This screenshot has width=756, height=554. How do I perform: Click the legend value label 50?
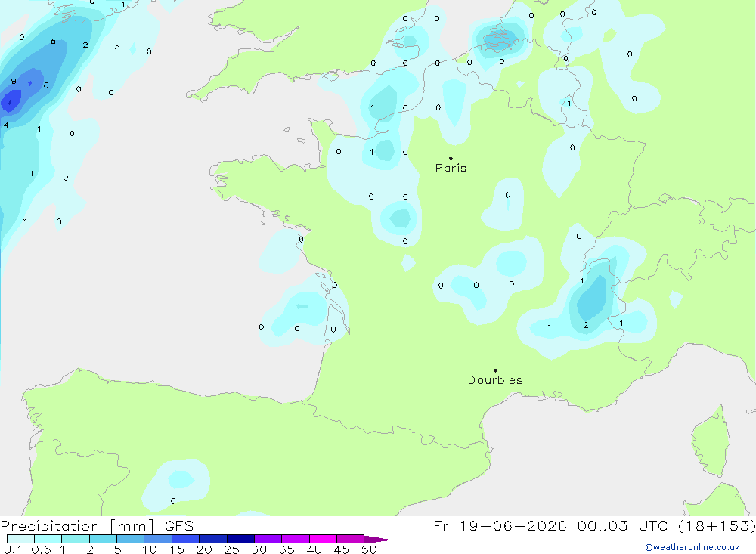tap(370, 549)
